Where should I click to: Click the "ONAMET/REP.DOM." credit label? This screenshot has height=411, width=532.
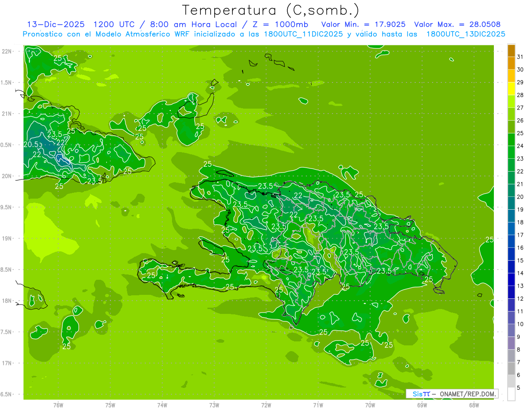pyautogui.click(x=468, y=394)
